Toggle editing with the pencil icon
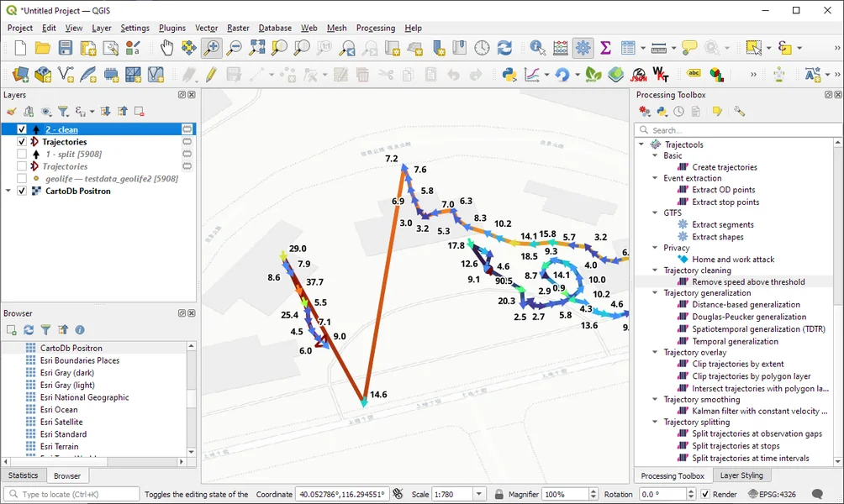This screenshot has width=844, height=504. [x=211, y=74]
